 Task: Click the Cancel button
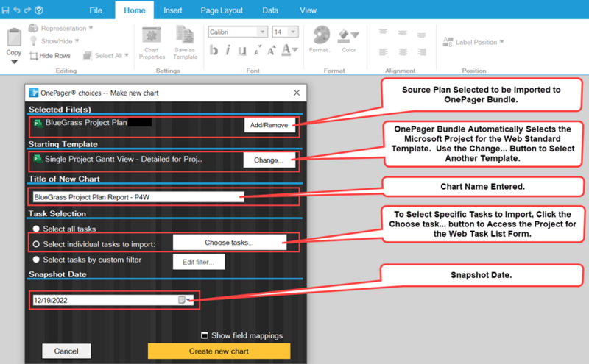pyautogui.click(x=66, y=351)
